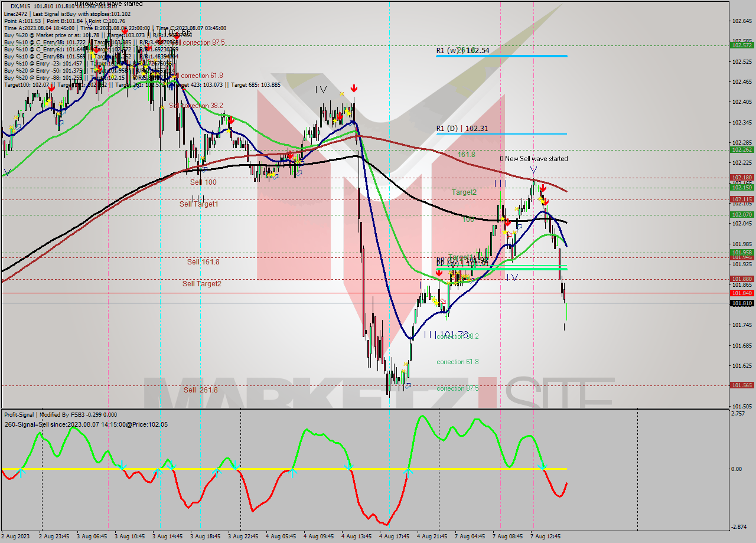
Task: Click the red 101.840 price tag
Action: click(x=742, y=293)
